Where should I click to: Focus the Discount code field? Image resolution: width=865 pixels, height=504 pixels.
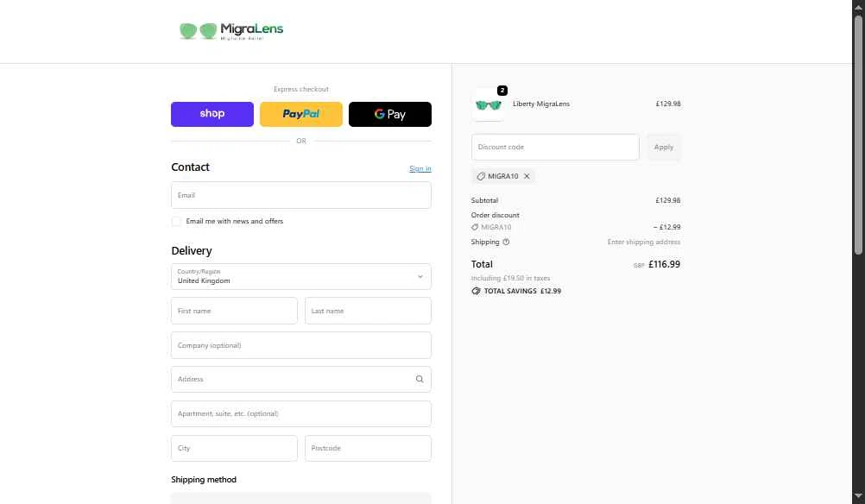[x=556, y=148]
